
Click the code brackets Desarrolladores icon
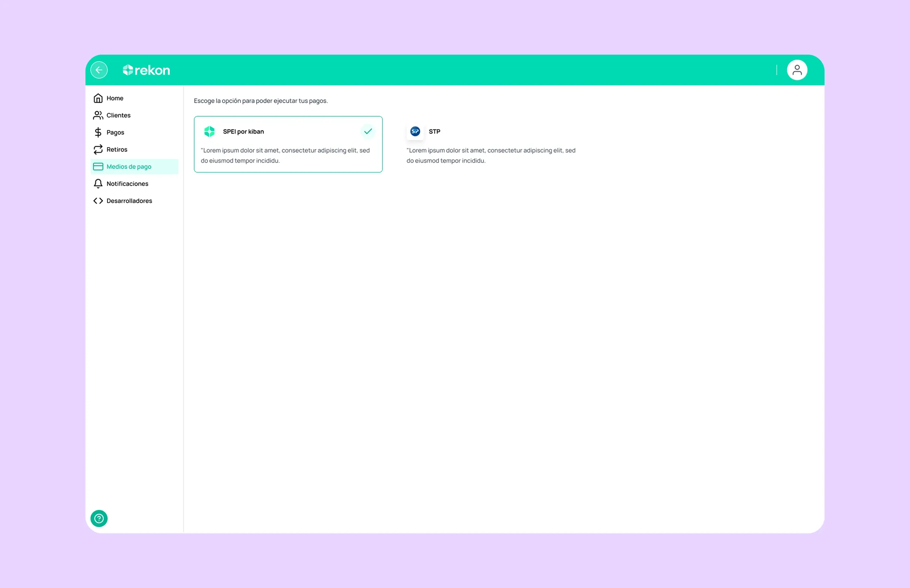click(x=98, y=201)
